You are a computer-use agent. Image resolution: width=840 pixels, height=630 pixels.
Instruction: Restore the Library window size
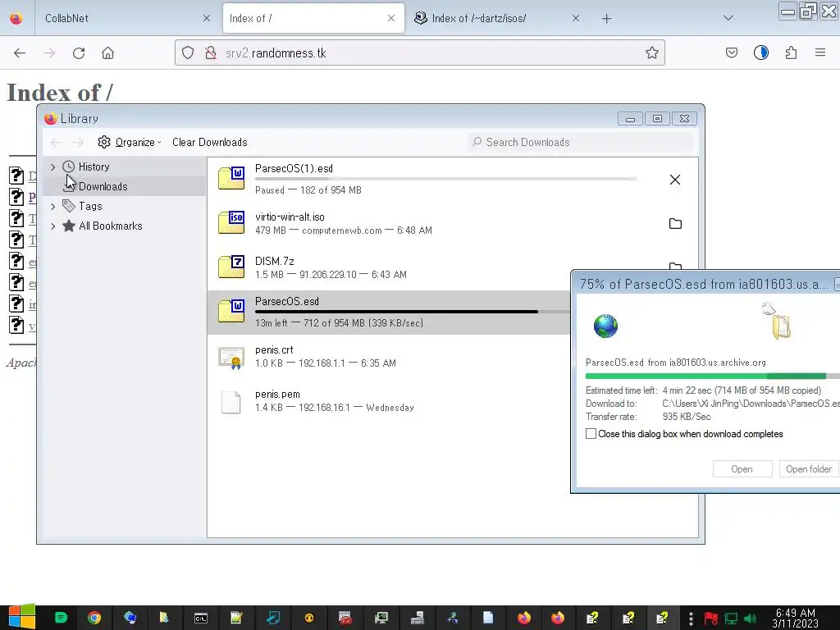point(657,118)
